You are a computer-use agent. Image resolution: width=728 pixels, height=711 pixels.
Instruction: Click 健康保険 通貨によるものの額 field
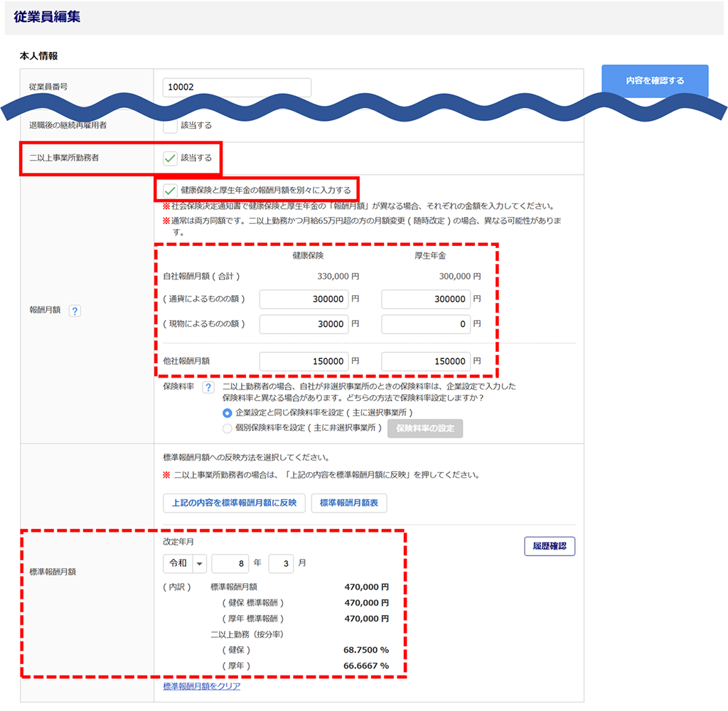tap(304, 299)
